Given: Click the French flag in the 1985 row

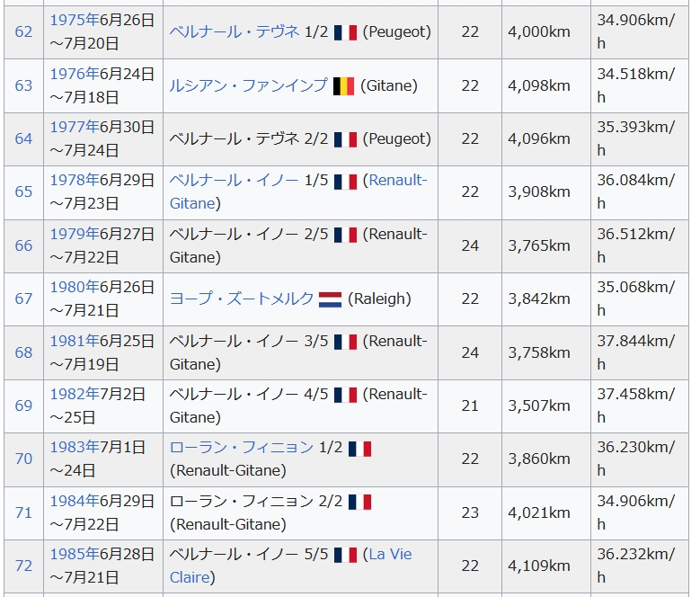Looking at the screenshot, I should (345, 555).
